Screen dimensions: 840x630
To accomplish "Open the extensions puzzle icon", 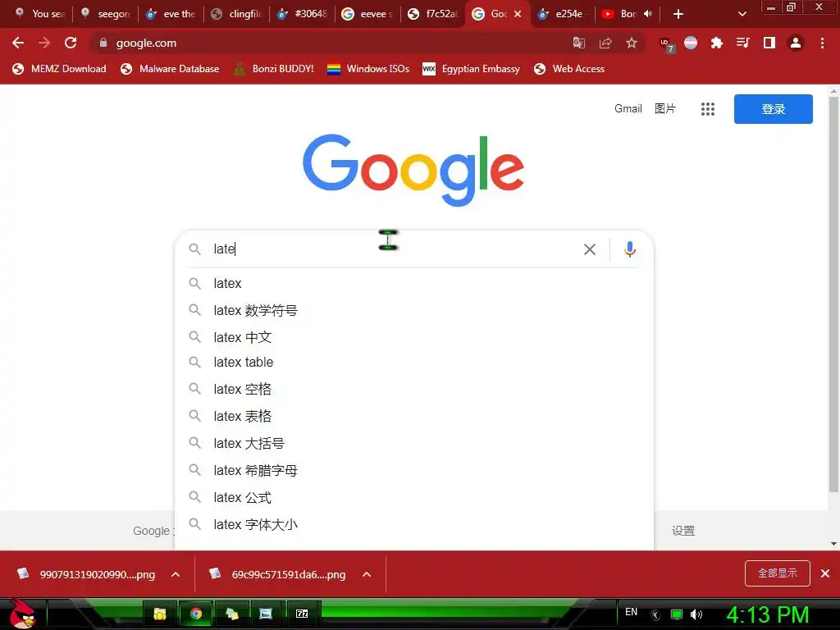I will (716, 43).
